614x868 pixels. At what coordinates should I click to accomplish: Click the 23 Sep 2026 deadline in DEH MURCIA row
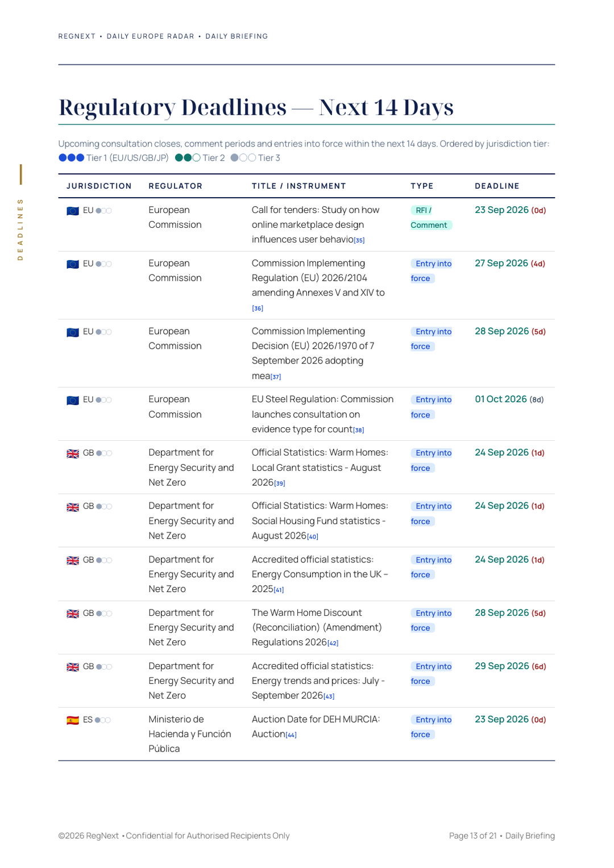[x=511, y=720]
